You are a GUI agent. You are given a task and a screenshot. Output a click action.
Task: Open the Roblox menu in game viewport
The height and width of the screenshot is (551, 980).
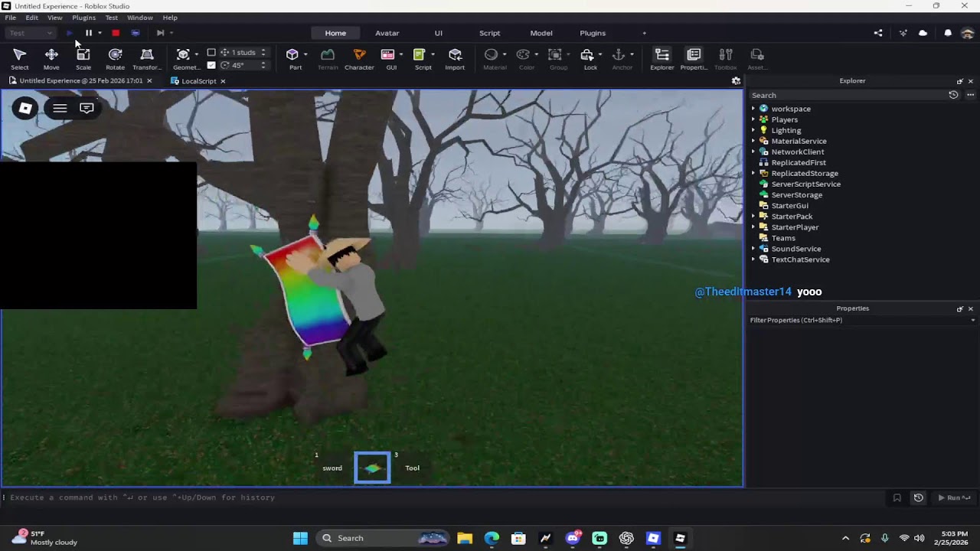click(x=25, y=108)
